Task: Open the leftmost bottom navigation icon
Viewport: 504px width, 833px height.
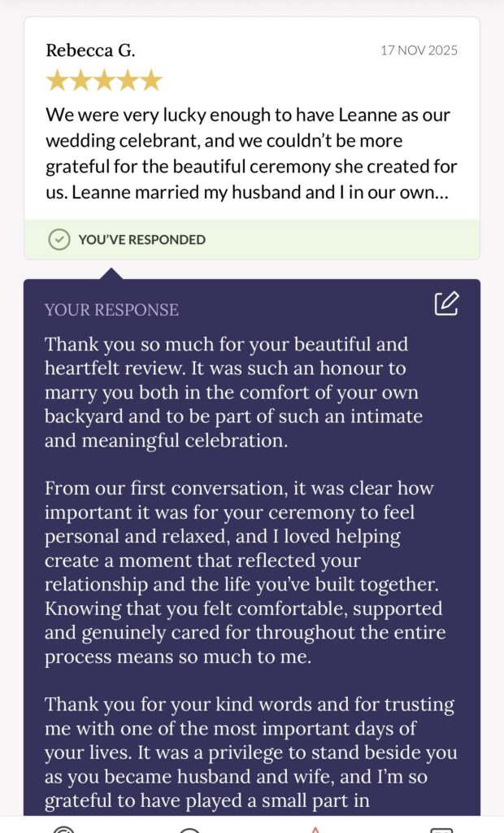Action: (63, 829)
